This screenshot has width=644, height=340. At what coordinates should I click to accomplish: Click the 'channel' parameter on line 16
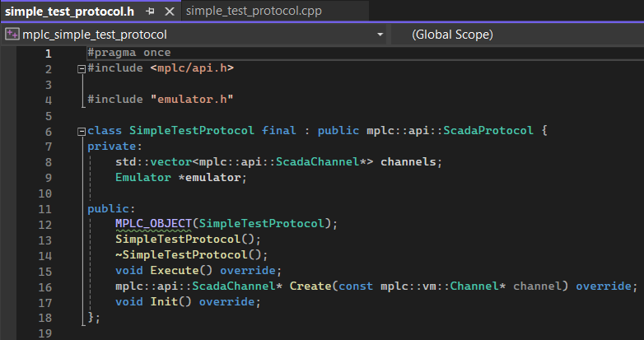point(537,286)
